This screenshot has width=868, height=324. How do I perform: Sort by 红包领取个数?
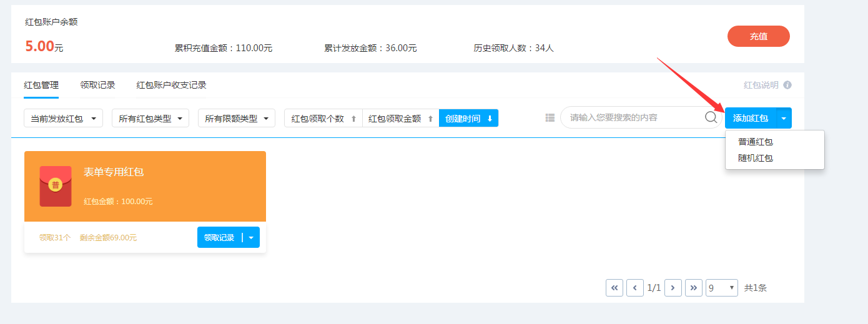(323, 118)
